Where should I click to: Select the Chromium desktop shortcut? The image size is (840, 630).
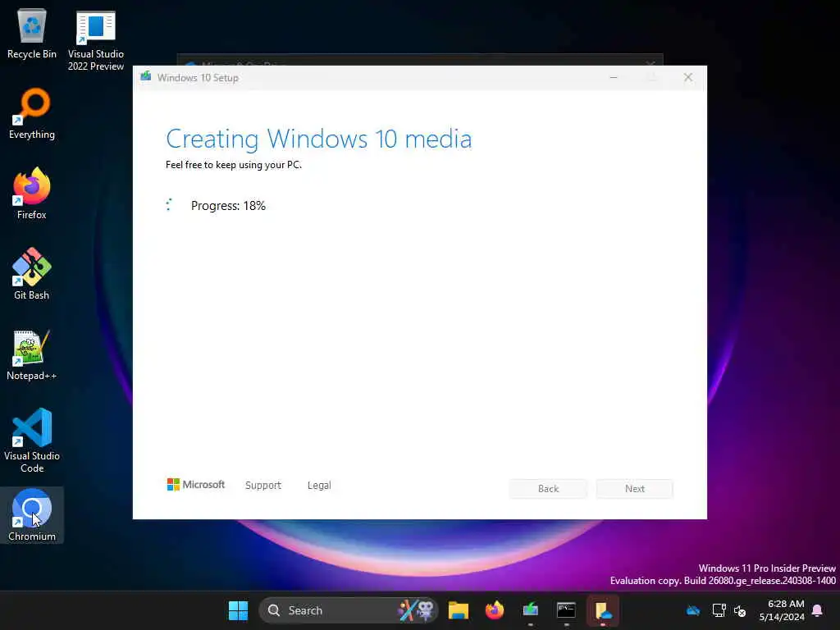pyautogui.click(x=32, y=515)
